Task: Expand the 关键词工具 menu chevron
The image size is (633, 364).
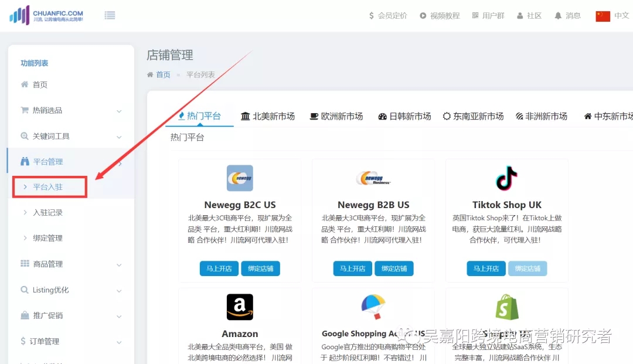Action: [119, 137]
